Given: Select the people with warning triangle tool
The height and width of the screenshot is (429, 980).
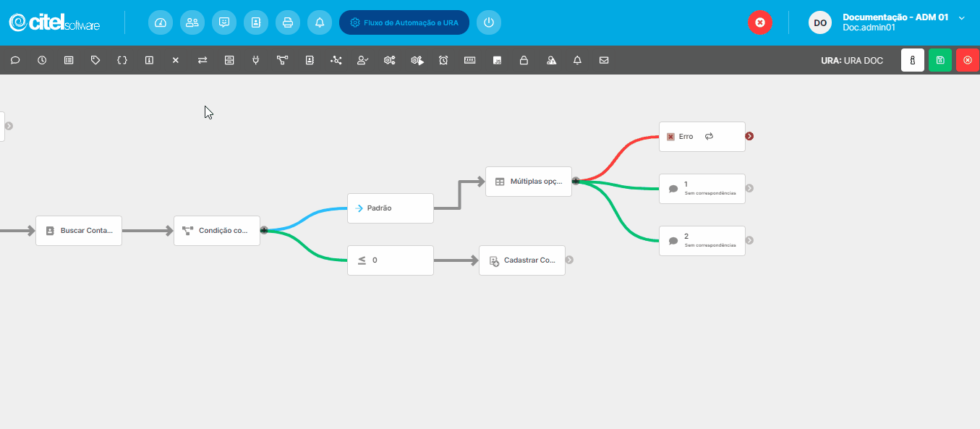Looking at the screenshot, I should click(x=551, y=61).
